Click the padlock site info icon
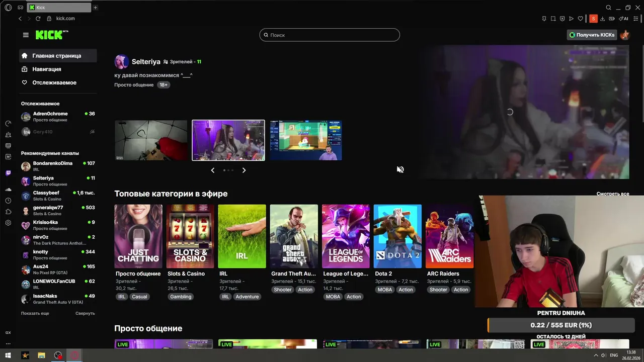Image resolution: width=644 pixels, height=362 pixels. [49, 19]
